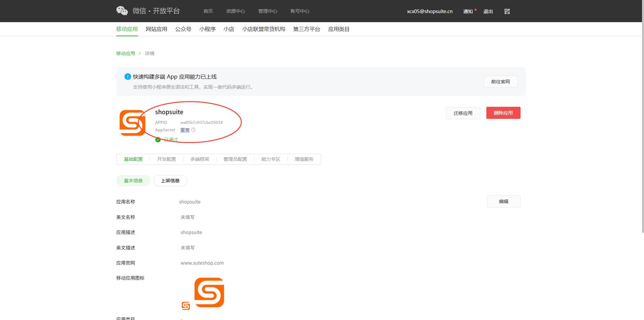
Task: Click the APPID value wx85b7c937cbc05034
Action: pyautogui.click(x=201, y=123)
